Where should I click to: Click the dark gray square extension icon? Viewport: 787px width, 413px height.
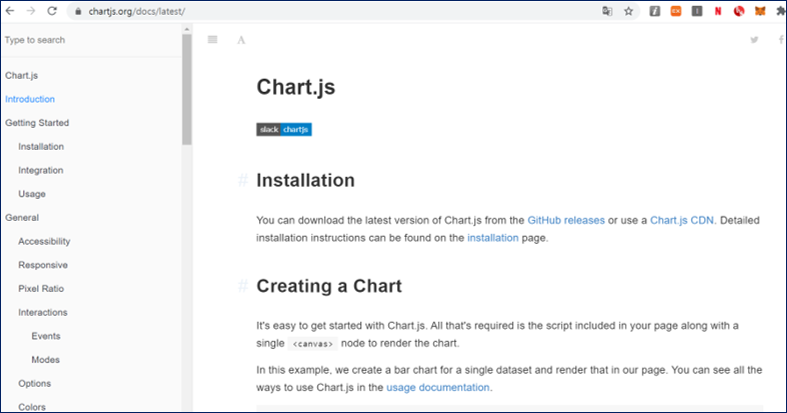[x=697, y=11]
